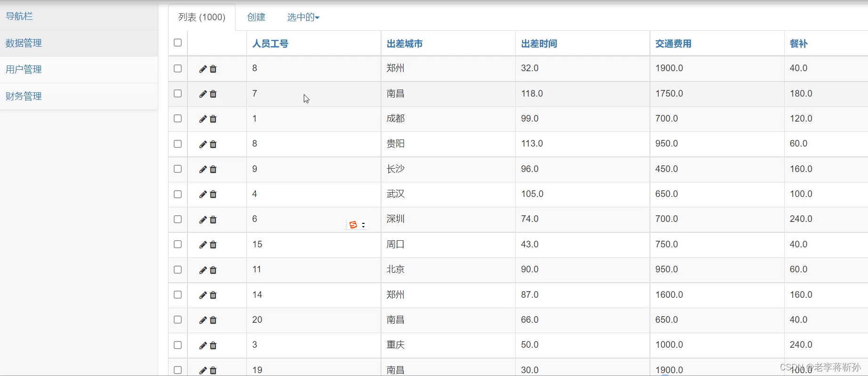Viewport: 868px width, 376px height.
Task: Edit the 长沙 trip entry
Action: point(203,169)
